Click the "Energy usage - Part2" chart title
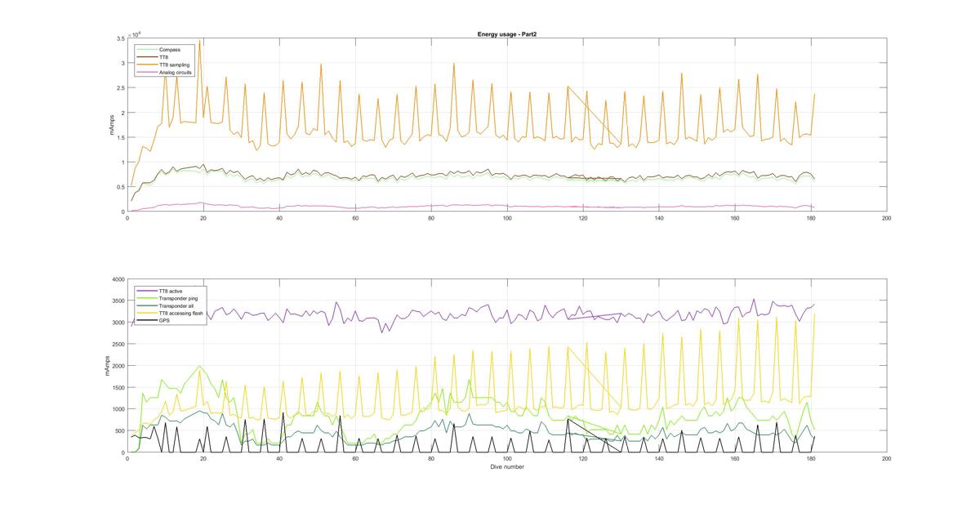 [x=506, y=34]
